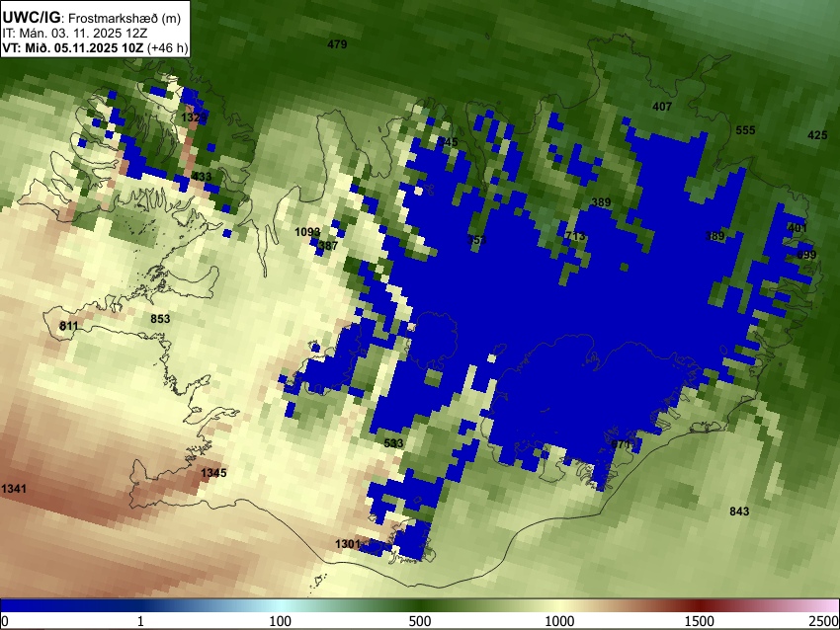Select the 345 value label
The image size is (840, 630).
pyautogui.click(x=448, y=142)
